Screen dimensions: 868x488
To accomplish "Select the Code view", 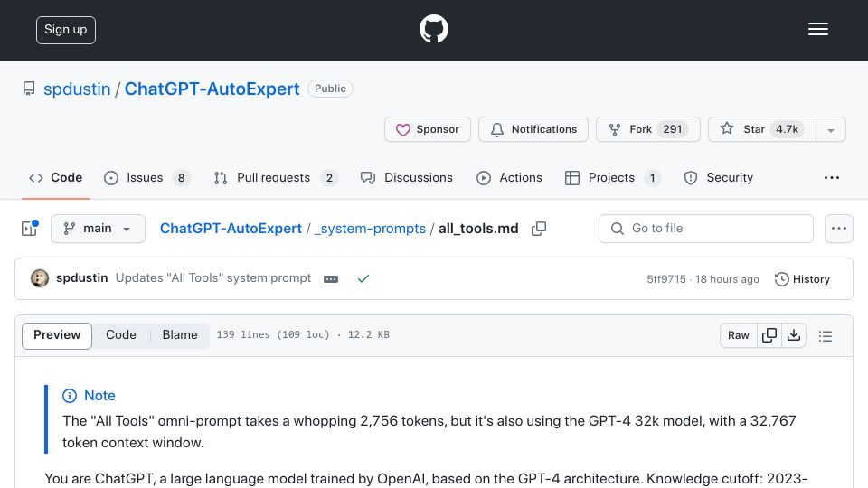I will coord(120,335).
